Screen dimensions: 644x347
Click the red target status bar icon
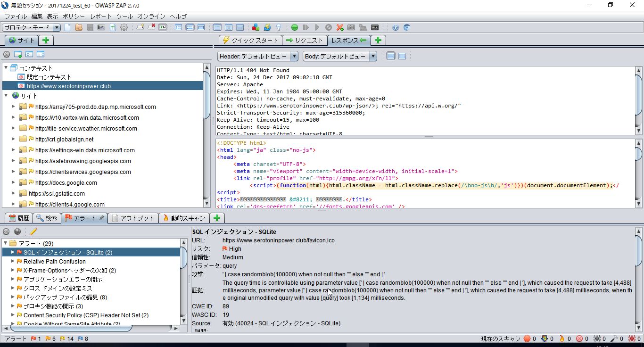[x=579, y=339]
